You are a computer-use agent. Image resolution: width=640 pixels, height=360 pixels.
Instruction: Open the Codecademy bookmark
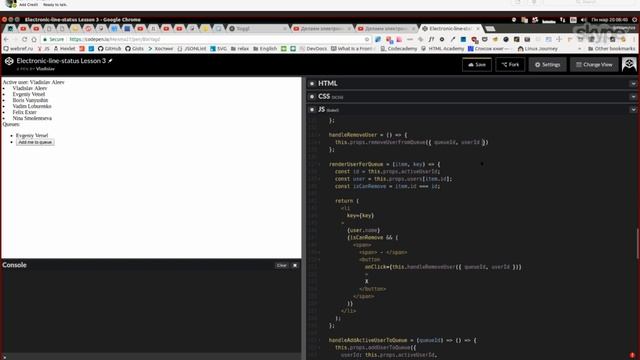398,49
